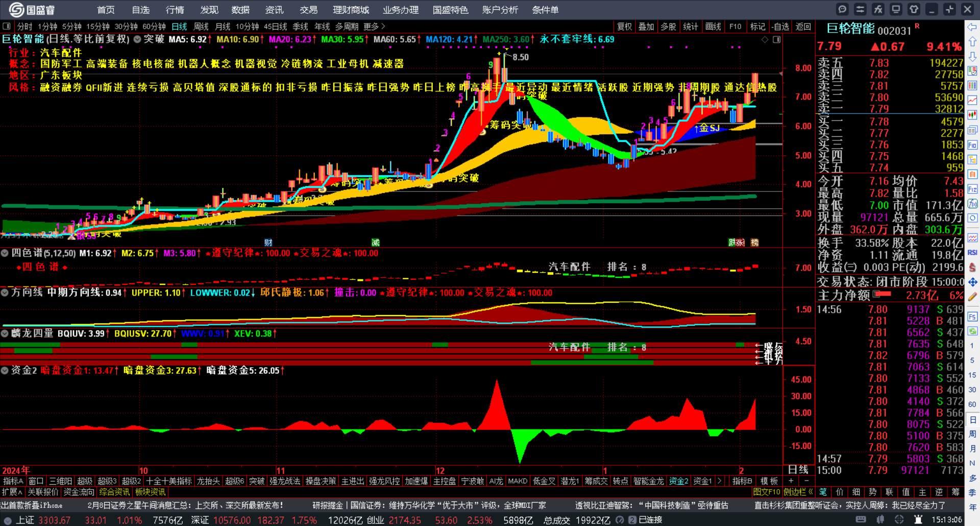Click the small panel icon before 分时
This screenshot has width=980, height=526.
7,26
